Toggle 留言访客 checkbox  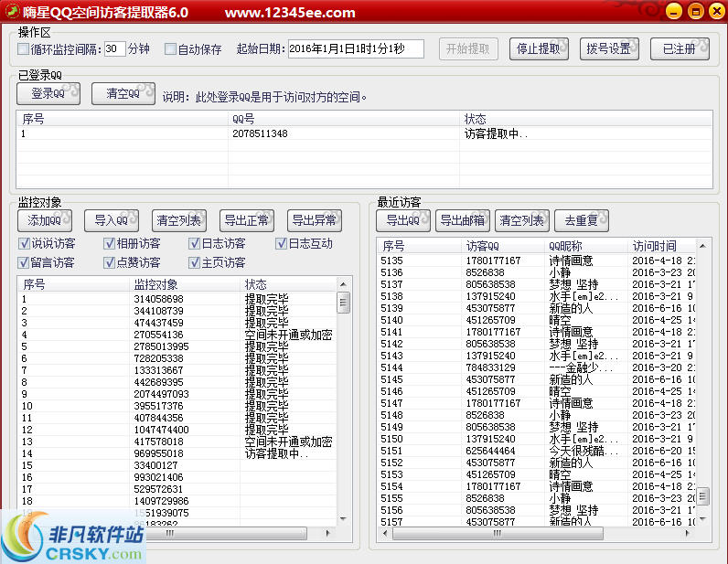click(x=24, y=262)
